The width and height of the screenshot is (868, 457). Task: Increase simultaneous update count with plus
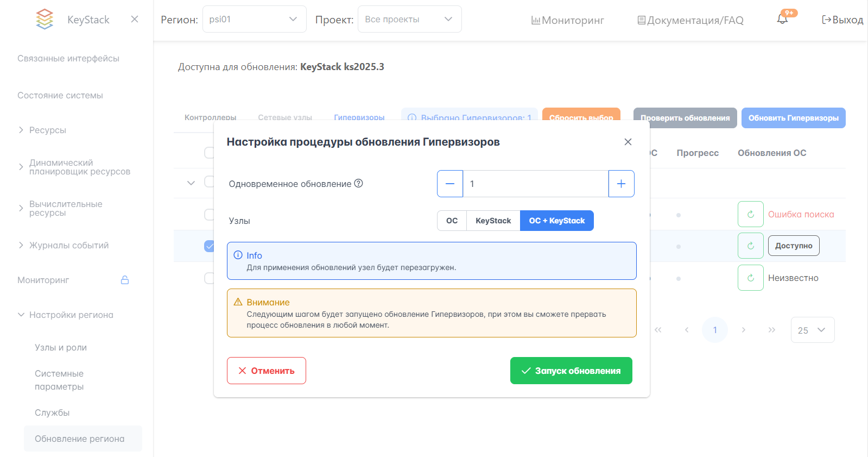[x=621, y=184]
